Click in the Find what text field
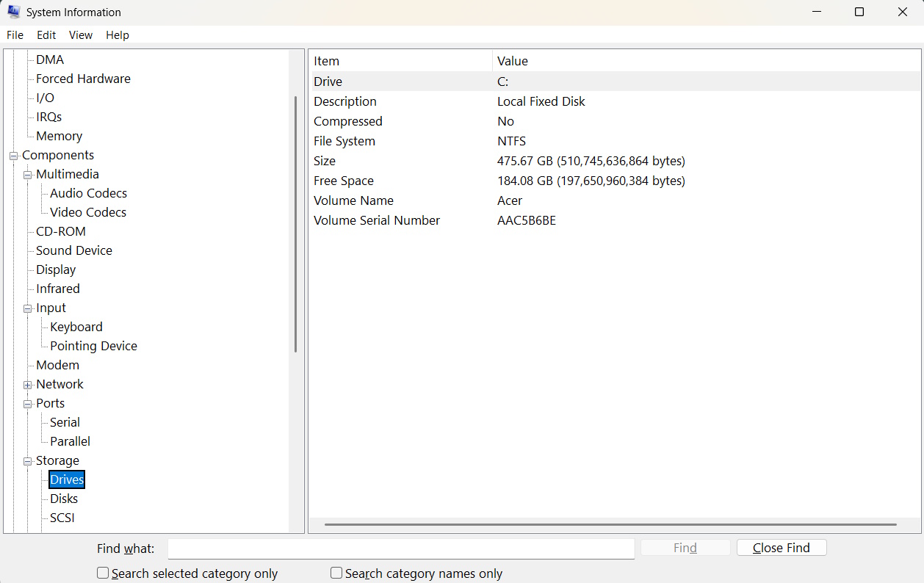The height and width of the screenshot is (583, 924). (x=400, y=548)
